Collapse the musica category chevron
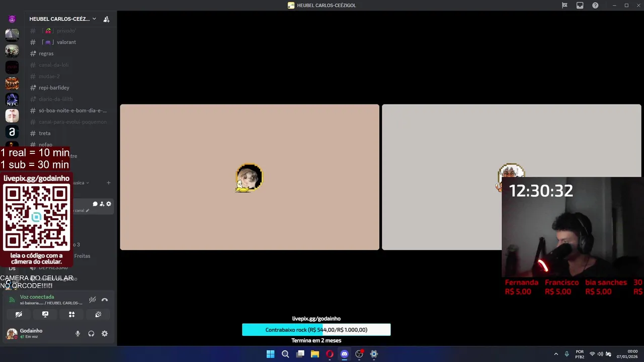The width and height of the screenshot is (644, 362). pyautogui.click(x=88, y=183)
